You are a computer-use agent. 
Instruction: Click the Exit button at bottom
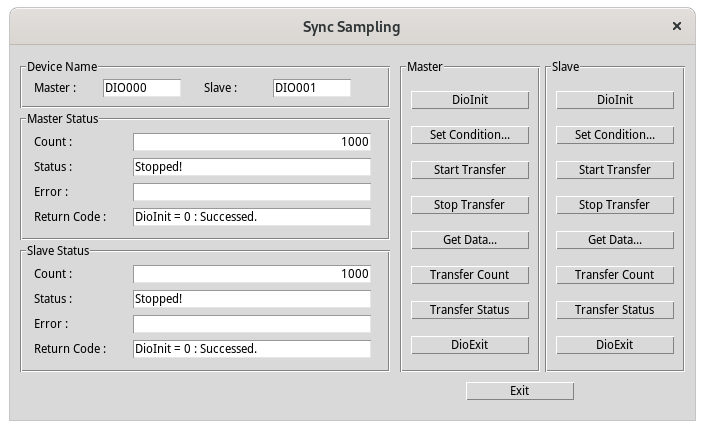pyautogui.click(x=519, y=391)
